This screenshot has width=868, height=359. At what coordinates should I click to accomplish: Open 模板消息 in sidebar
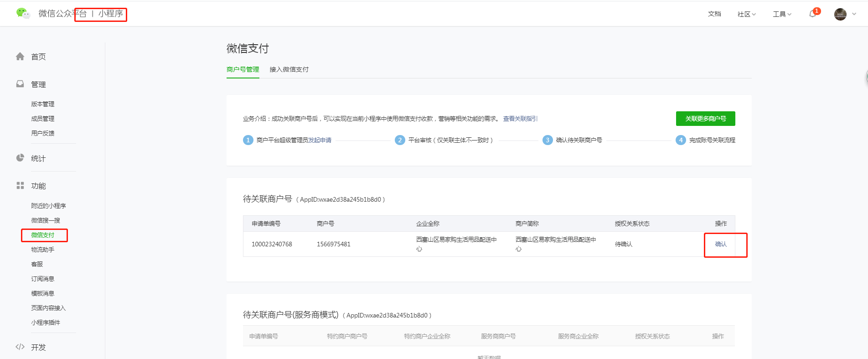tap(43, 293)
